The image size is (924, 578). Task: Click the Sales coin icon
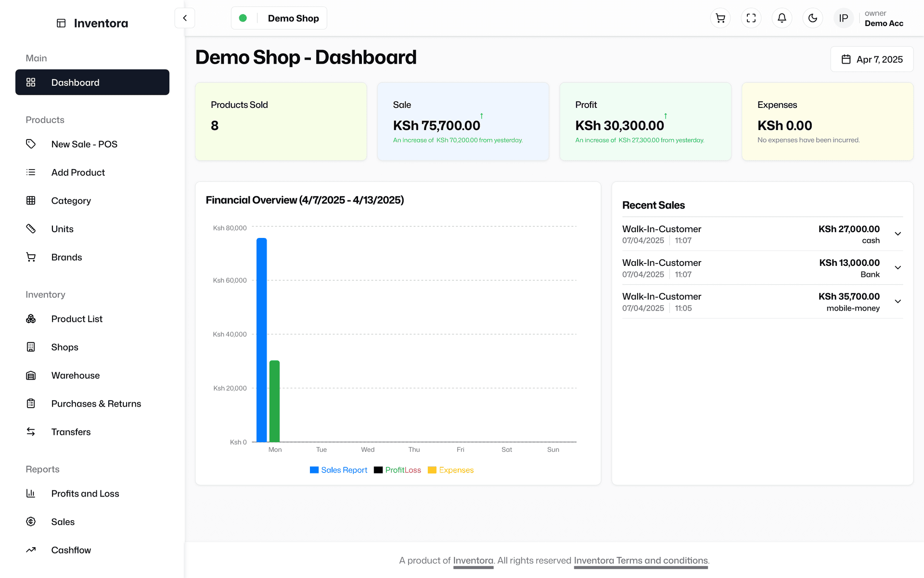coord(31,522)
